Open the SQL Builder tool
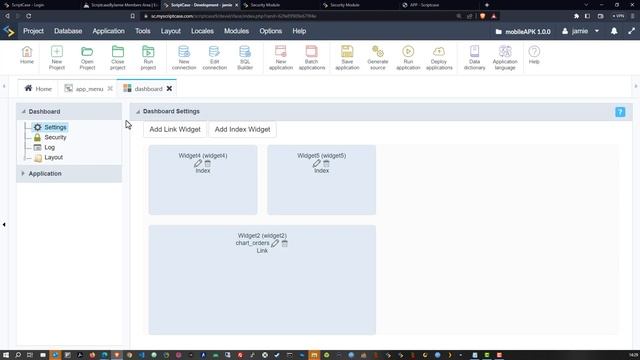This screenshot has height=360, width=640. [x=245, y=58]
